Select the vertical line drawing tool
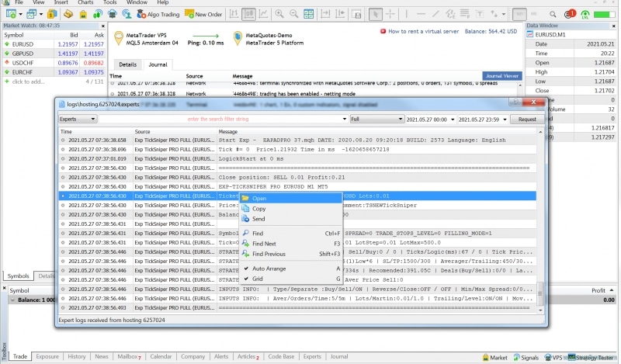Viewport: 621px width, 364px height. (x=406, y=14)
